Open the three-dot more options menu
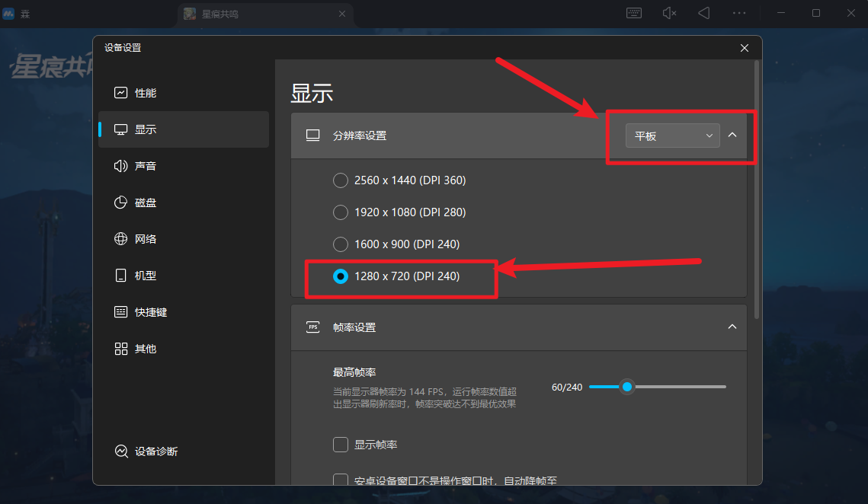 click(x=739, y=13)
